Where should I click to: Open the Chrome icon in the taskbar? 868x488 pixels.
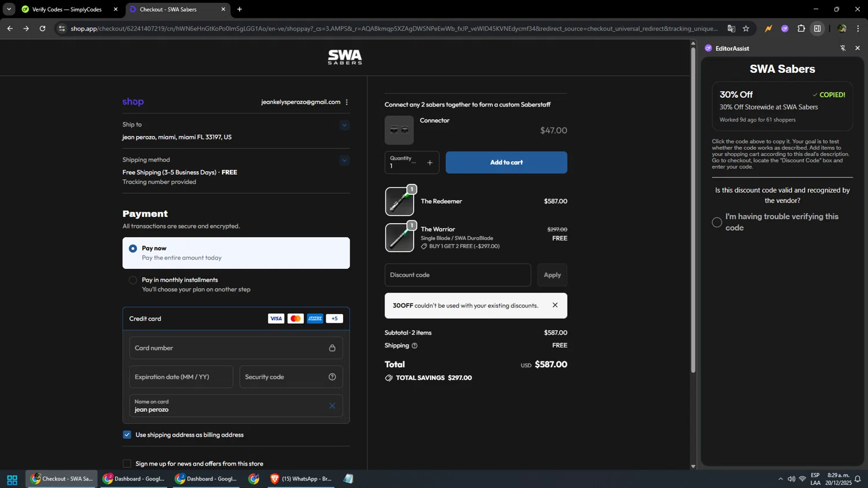point(253,479)
